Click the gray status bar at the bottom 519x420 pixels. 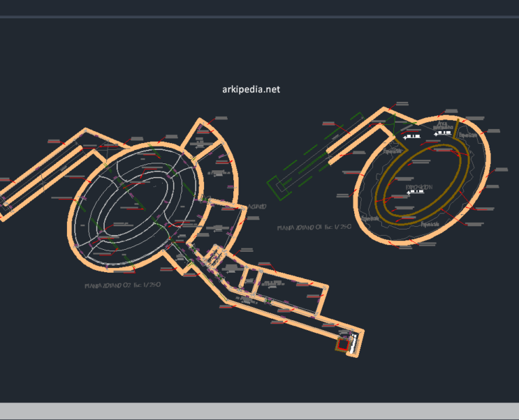point(259,411)
